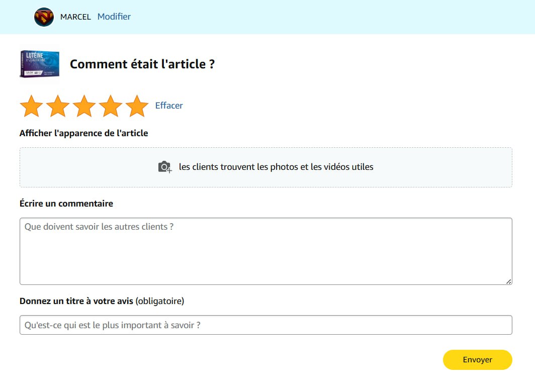Image resolution: width=535 pixels, height=392 pixels.
Task: Click the camera icon to add photos
Action: coord(165,167)
